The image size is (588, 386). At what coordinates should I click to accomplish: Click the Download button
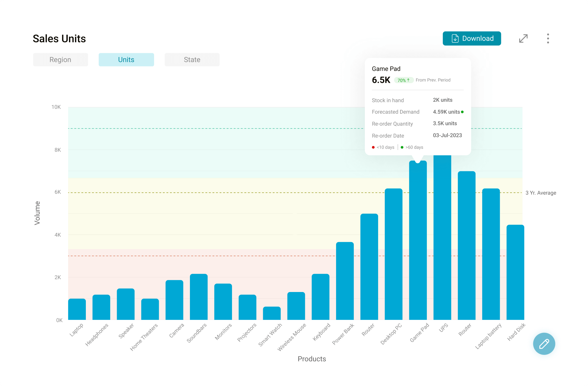point(472,38)
